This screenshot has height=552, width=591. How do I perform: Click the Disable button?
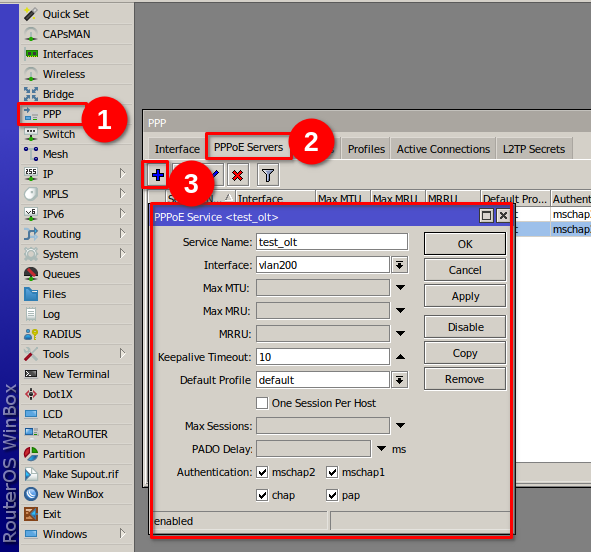point(465,327)
